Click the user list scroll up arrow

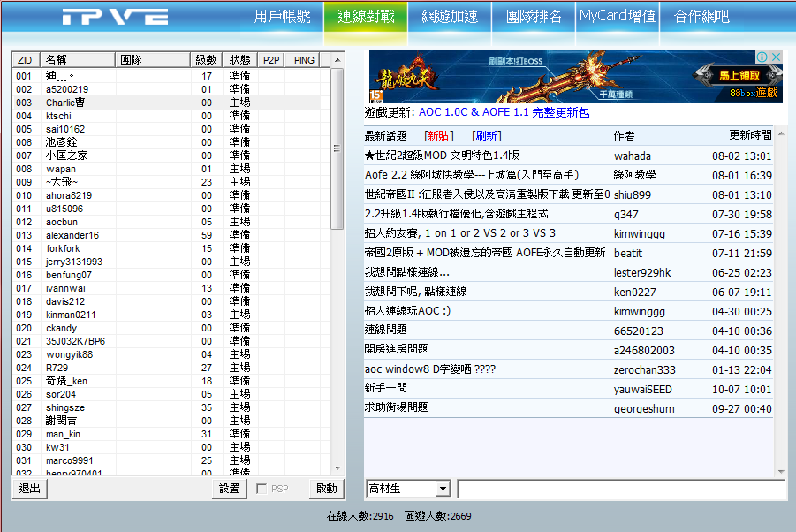pos(337,59)
